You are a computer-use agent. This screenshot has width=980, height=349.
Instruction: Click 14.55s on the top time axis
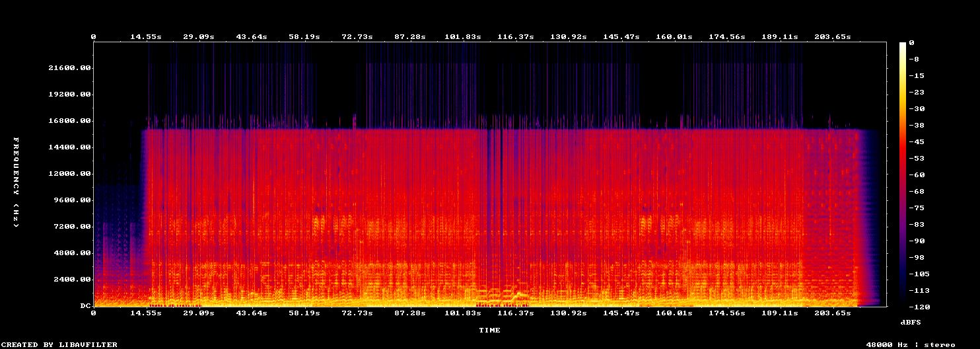146,37
